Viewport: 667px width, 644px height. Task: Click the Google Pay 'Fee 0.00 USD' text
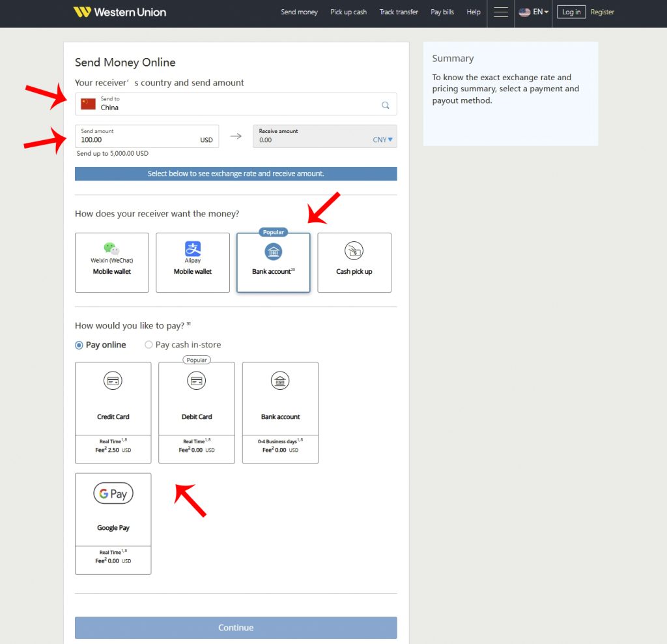tap(113, 561)
